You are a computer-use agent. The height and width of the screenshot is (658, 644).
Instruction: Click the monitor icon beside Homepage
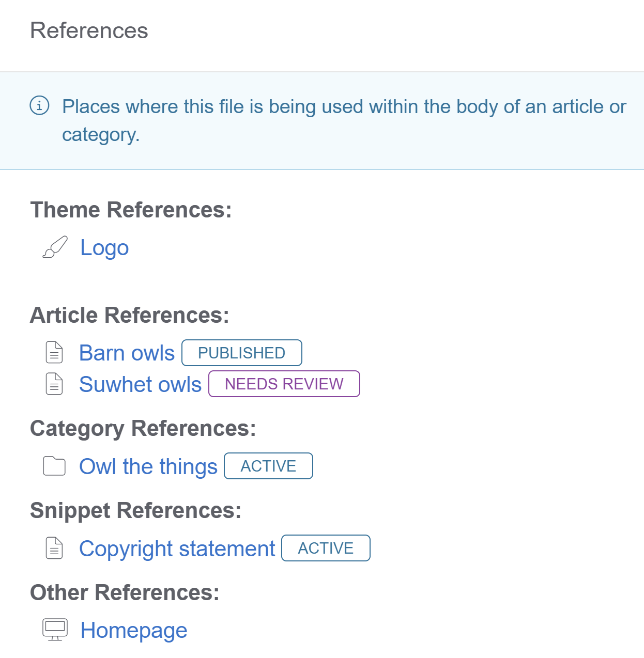[55, 630]
